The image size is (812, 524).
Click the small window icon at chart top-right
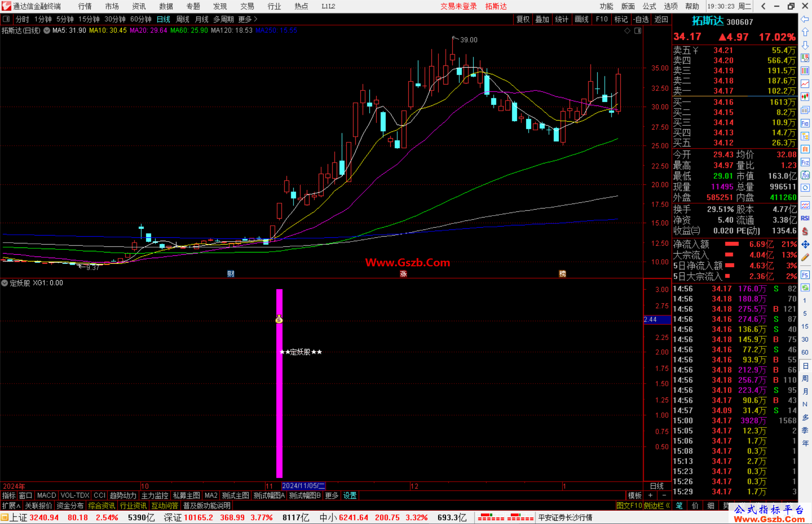pos(638,31)
